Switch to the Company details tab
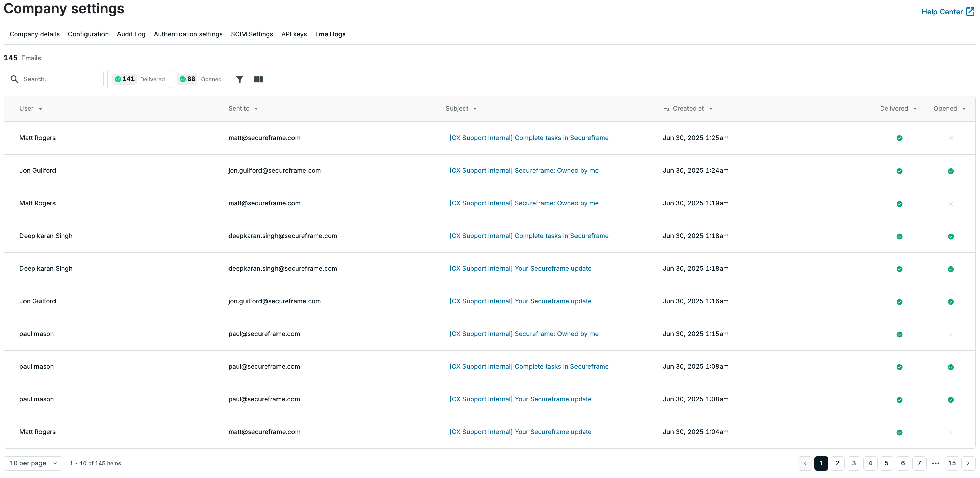 (35, 34)
